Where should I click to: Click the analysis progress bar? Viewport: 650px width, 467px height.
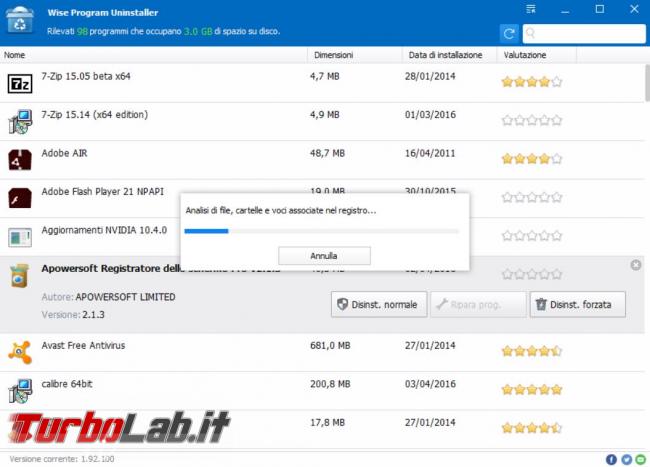coord(322,231)
